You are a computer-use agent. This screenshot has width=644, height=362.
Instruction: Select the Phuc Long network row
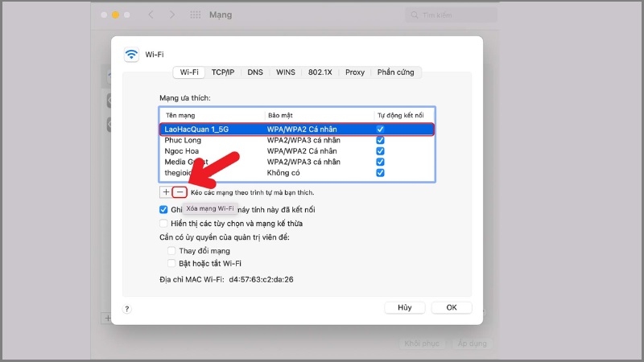(297, 140)
